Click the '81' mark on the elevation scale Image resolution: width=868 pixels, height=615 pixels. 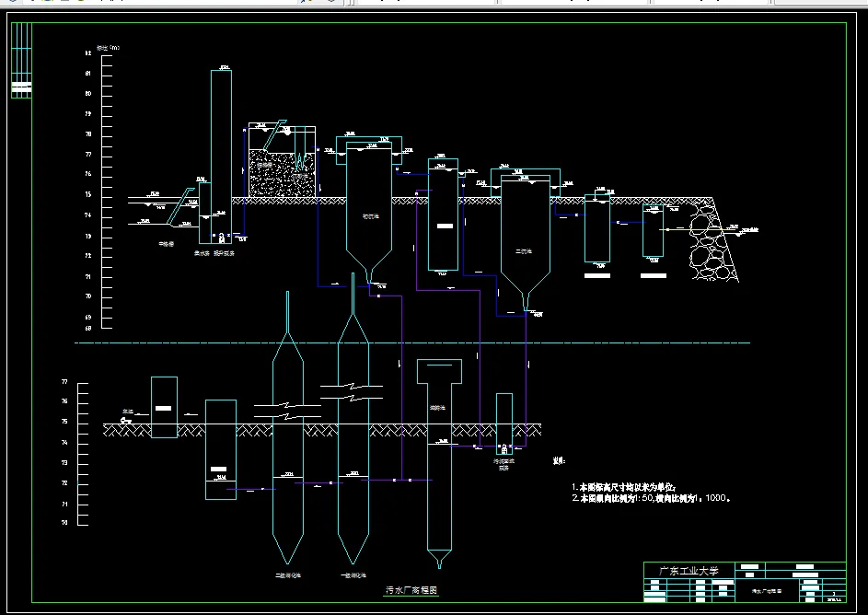point(88,73)
